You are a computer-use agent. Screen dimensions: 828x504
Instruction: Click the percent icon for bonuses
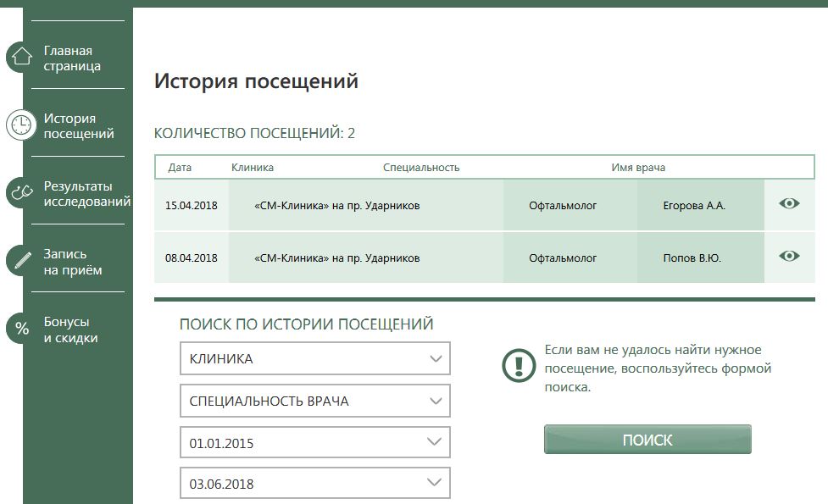22,329
